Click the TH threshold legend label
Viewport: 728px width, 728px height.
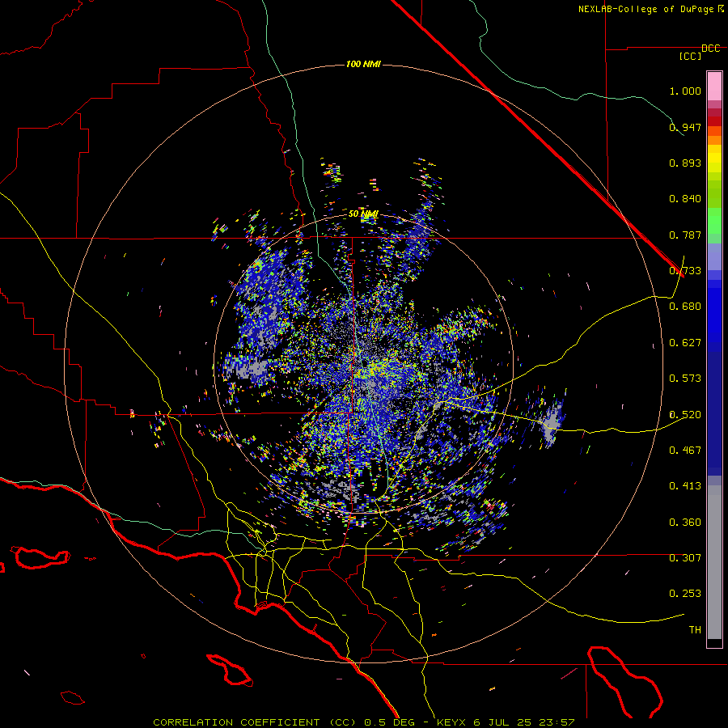coord(695,630)
